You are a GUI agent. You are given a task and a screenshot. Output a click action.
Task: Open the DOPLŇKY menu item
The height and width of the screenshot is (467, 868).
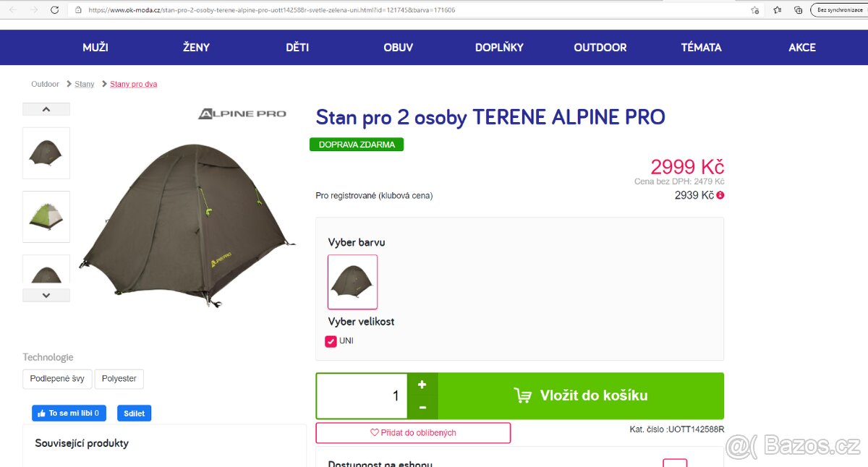499,47
